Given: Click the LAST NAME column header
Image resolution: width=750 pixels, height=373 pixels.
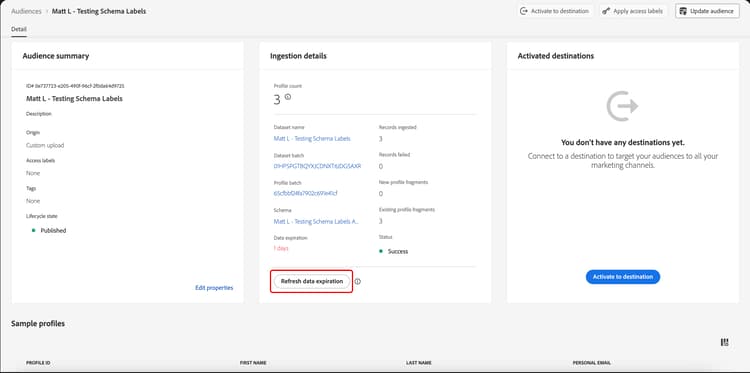Looking at the screenshot, I should pyautogui.click(x=419, y=363).
